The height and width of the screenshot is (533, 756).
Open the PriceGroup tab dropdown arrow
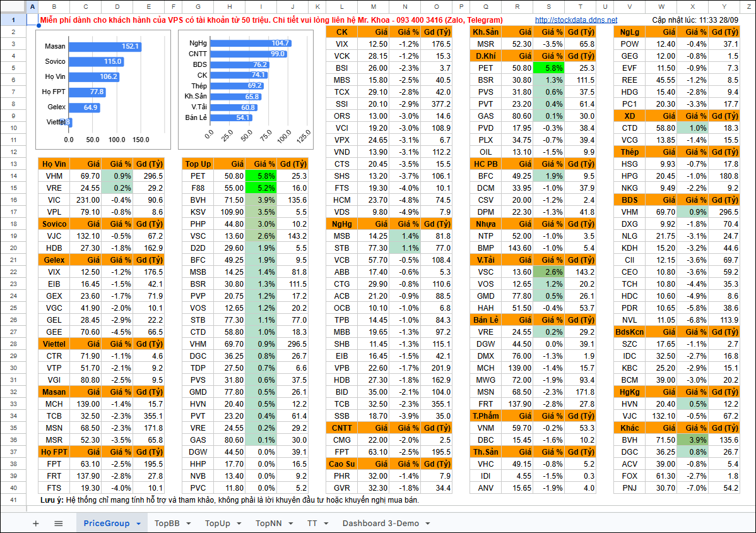coord(138,524)
